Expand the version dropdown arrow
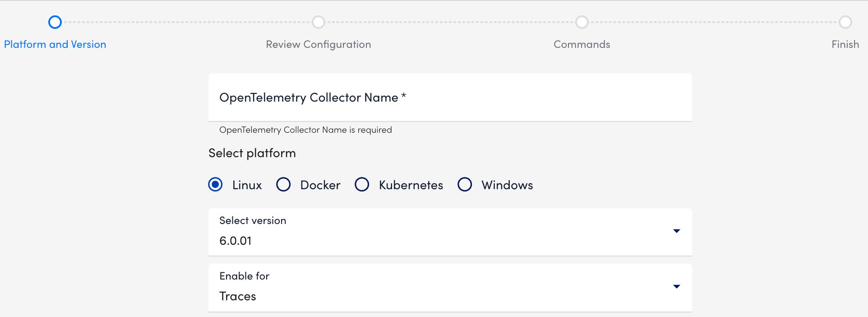This screenshot has width=868, height=317. pos(677,231)
